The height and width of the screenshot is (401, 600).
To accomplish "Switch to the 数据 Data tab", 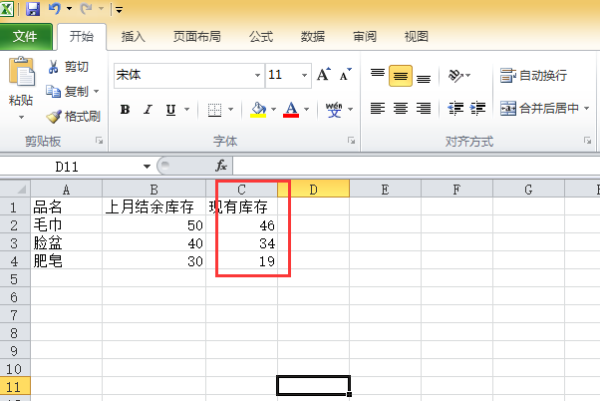I will (313, 37).
